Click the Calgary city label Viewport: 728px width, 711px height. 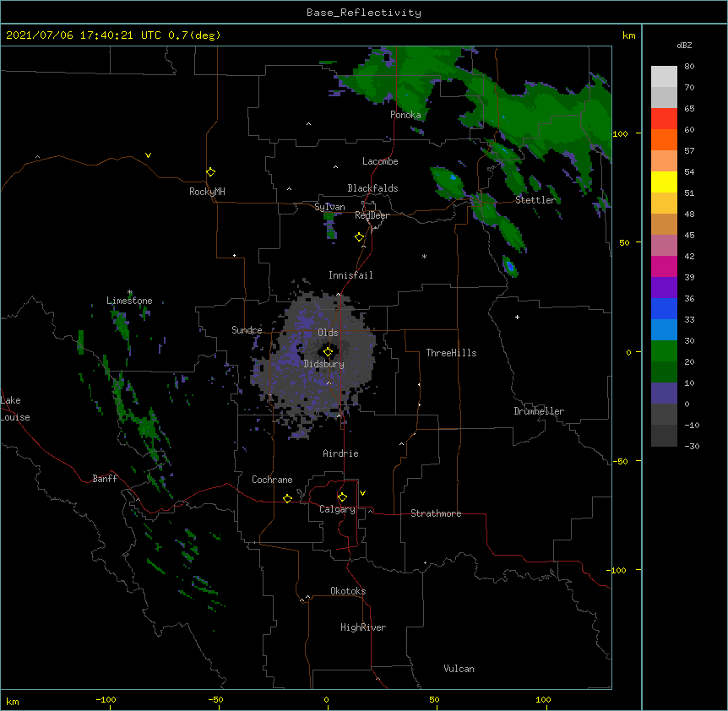click(337, 509)
